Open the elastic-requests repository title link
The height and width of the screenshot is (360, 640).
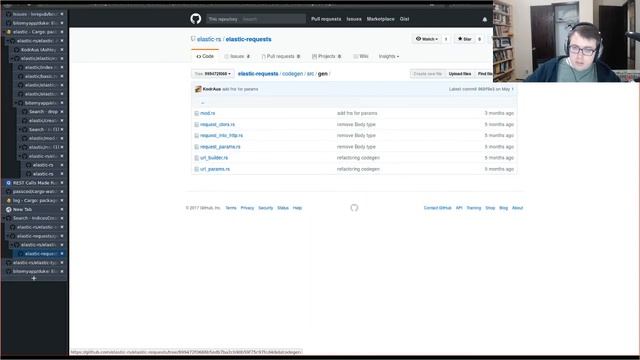(x=248, y=39)
